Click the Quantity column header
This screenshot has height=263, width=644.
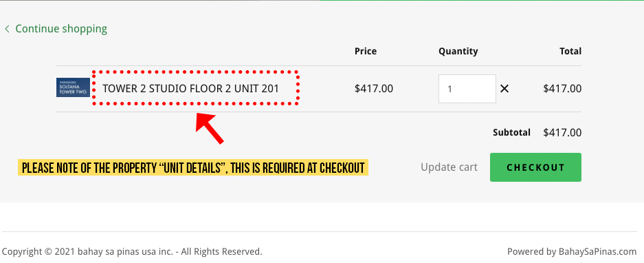pos(458,52)
